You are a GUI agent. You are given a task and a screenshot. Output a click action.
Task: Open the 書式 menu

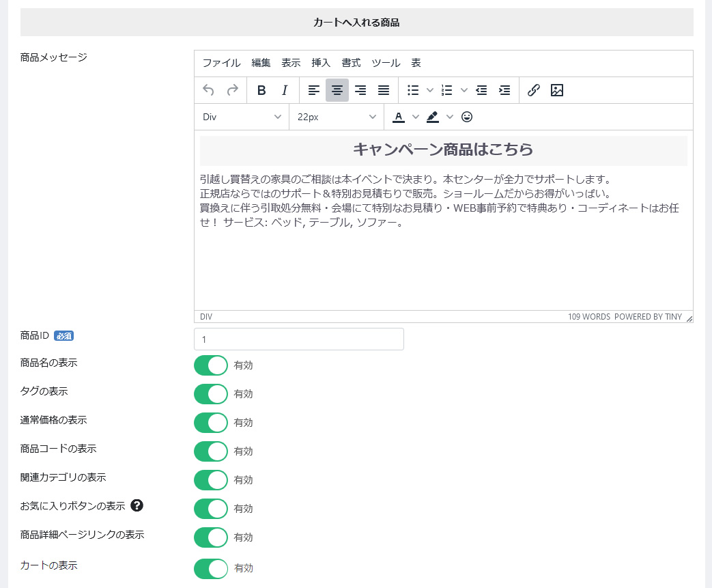click(x=351, y=63)
